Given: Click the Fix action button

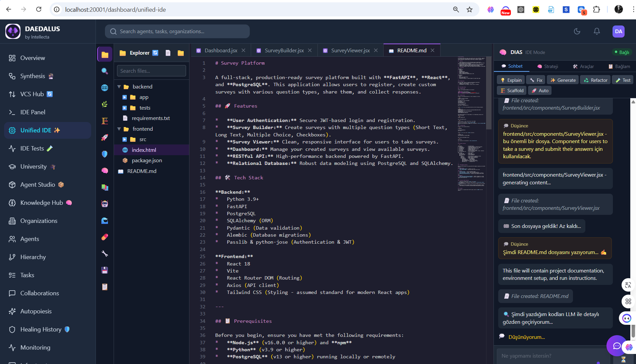Looking at the screenshot, I should tap(536, 80).
